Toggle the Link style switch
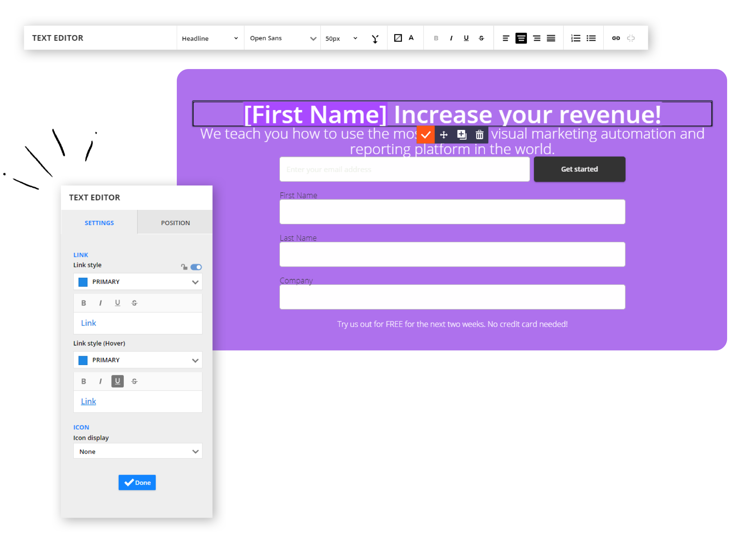This screenshot has width=756, height=543. (x=196, y=267)
